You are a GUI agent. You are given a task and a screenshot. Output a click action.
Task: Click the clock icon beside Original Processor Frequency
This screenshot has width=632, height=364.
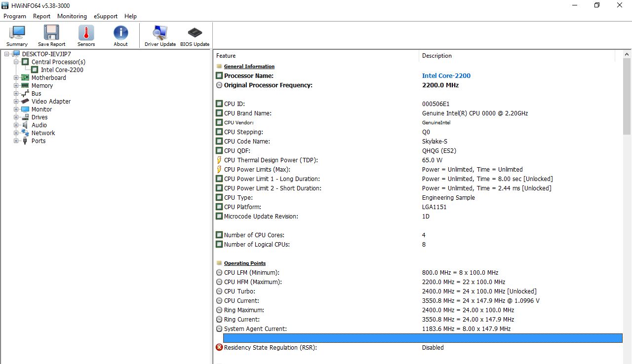coord(219,85)
